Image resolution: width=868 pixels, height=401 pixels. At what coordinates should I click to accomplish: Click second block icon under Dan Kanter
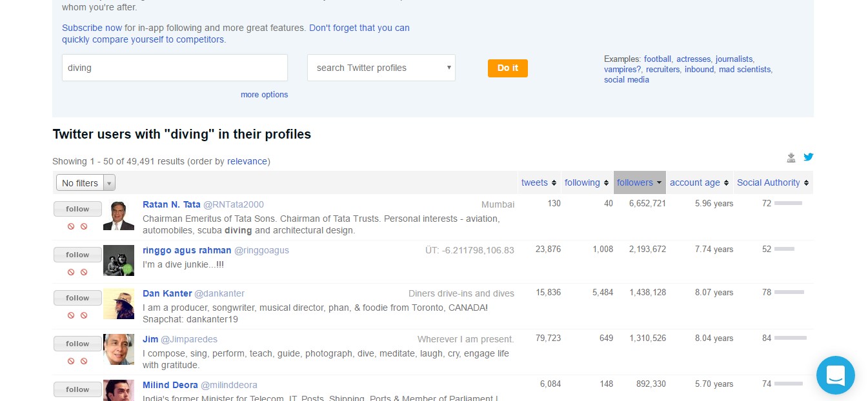click(84, 315)
